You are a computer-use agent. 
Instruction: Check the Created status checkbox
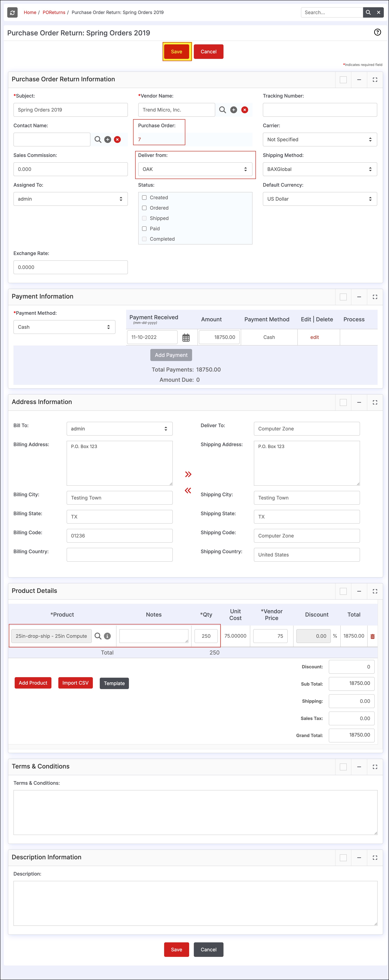(144, 198)
